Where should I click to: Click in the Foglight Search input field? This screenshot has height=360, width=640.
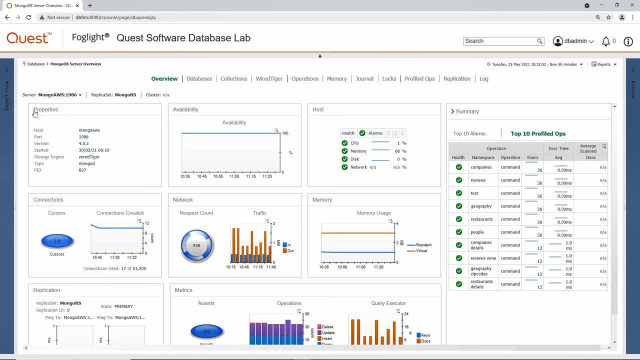tap(500, 41)
